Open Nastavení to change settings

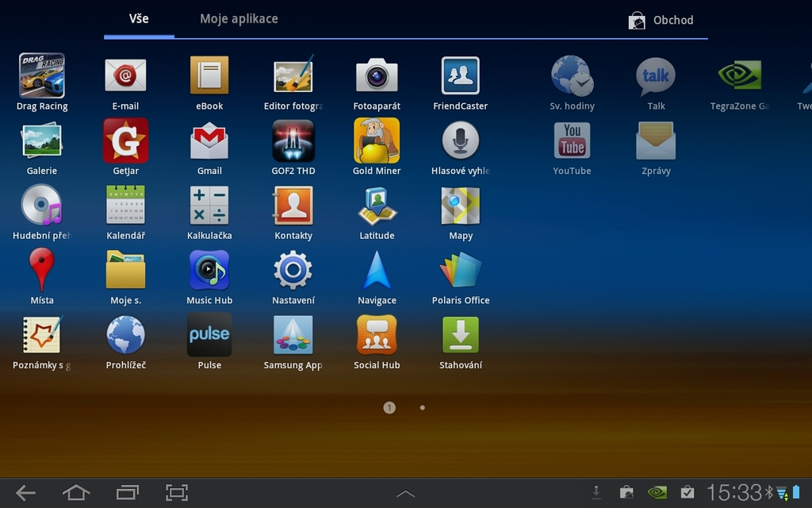[x=293, y=271]
